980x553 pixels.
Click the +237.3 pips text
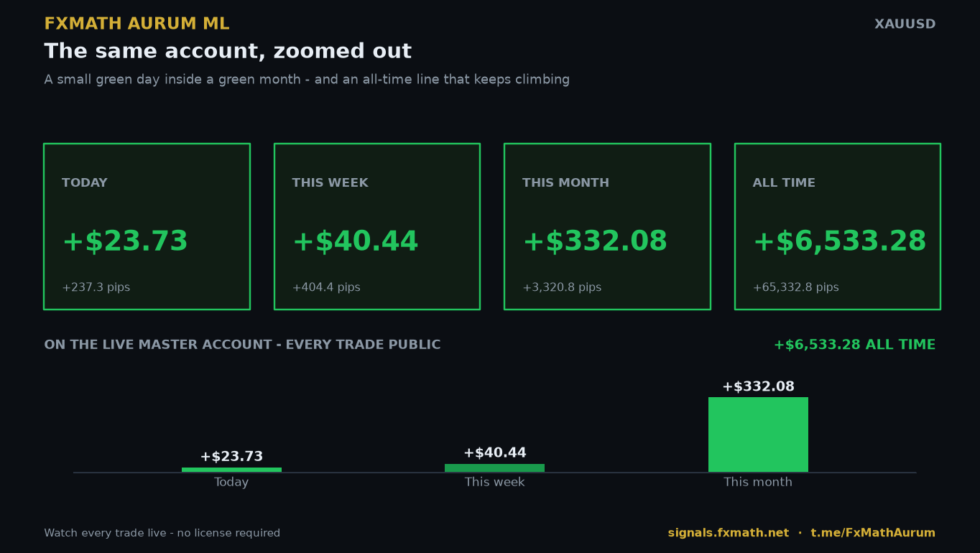[x=96, y=288]
